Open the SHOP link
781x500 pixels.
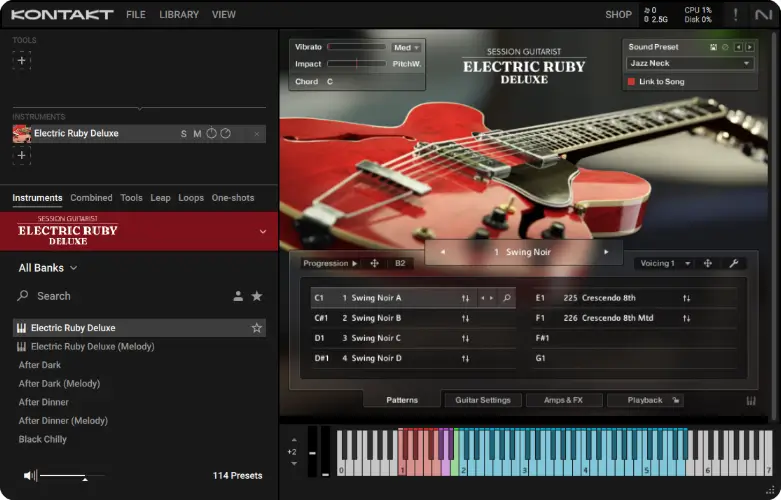click(x=618, y=15)
